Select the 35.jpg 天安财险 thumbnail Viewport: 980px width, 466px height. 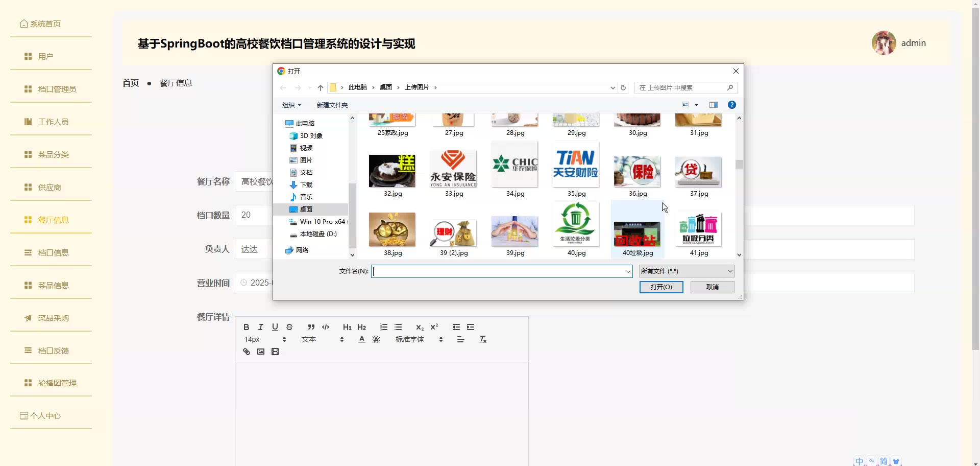[x=576, y=171]
